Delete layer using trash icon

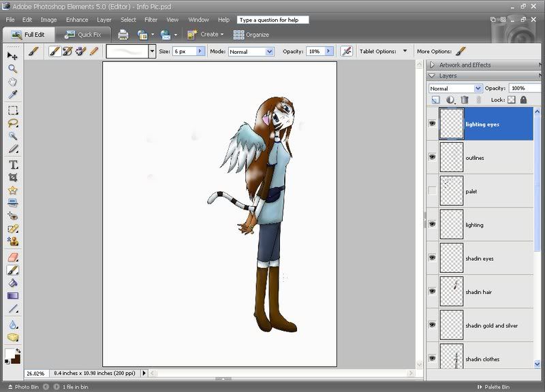click(x=465, y=100)
